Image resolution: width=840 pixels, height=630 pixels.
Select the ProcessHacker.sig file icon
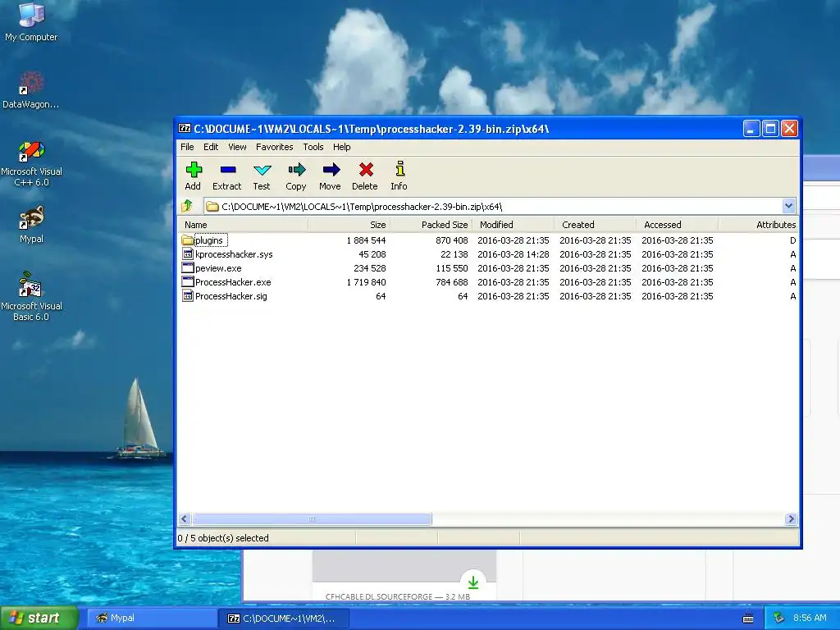point(188,295)
